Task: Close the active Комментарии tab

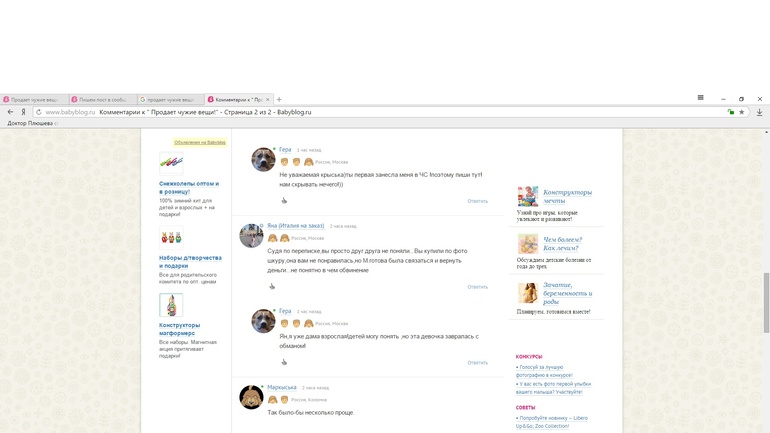Action: (268, 100)
